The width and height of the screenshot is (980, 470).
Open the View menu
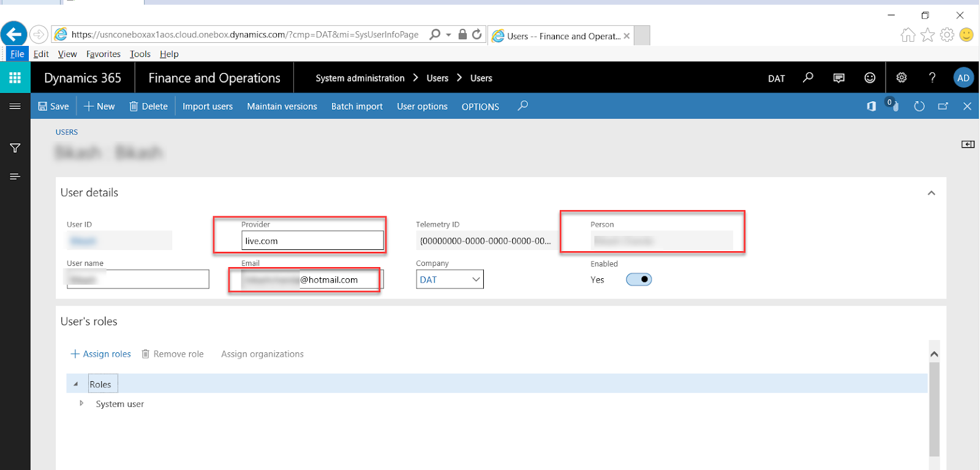click(x=67, y=54)
